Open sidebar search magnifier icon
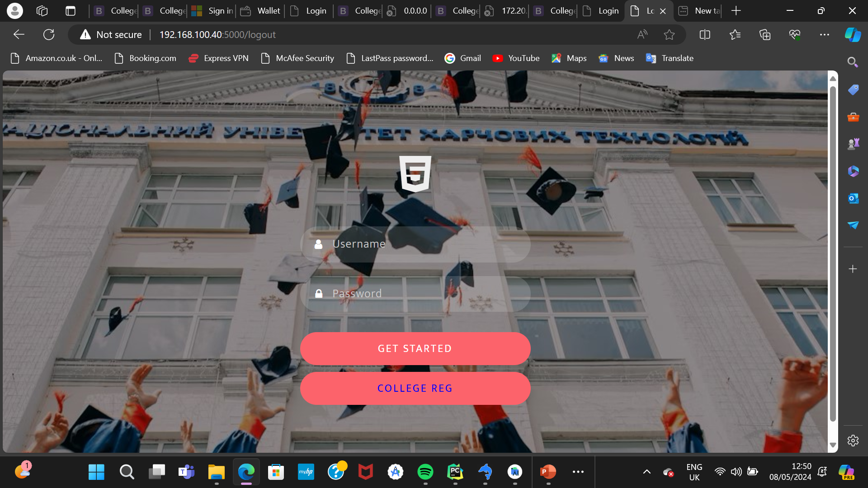This screenshot has width=868, height=488. point(853,62)
